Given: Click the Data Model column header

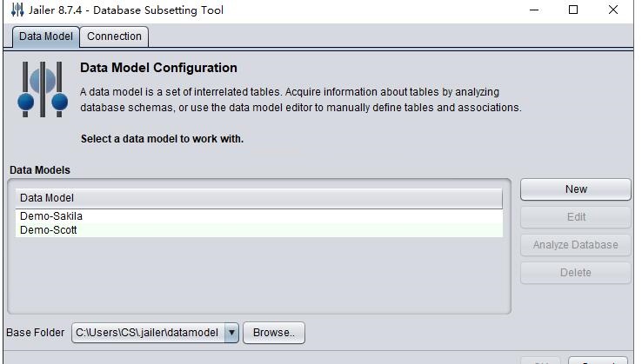Looking at the screenshot, I should pyautogui.click(x=259, y=198).
